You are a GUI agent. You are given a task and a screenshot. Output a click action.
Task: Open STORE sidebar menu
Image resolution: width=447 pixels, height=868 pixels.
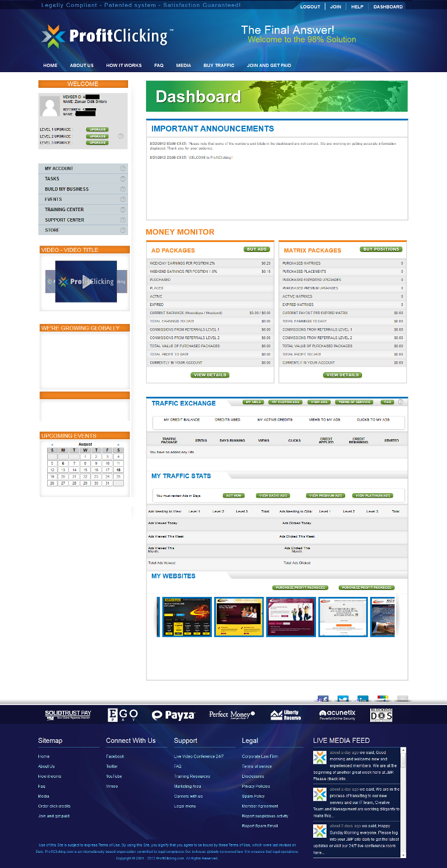click(x=83, y=230)
